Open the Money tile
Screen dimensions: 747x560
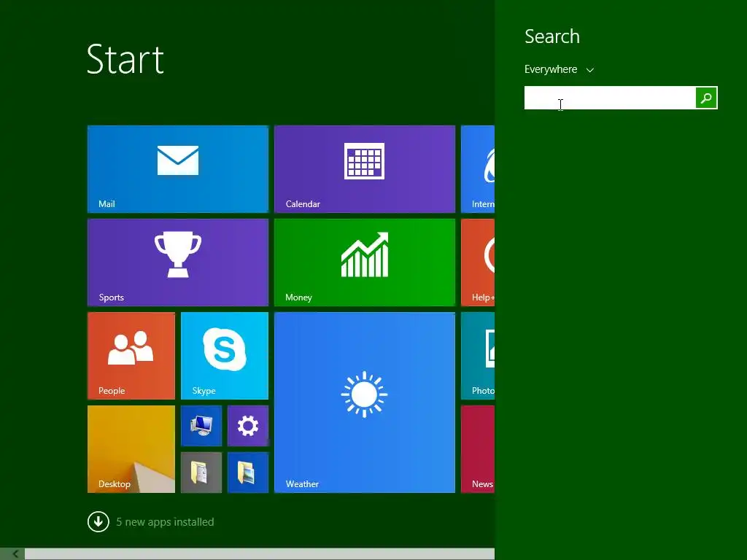click(x=365, y=262)
